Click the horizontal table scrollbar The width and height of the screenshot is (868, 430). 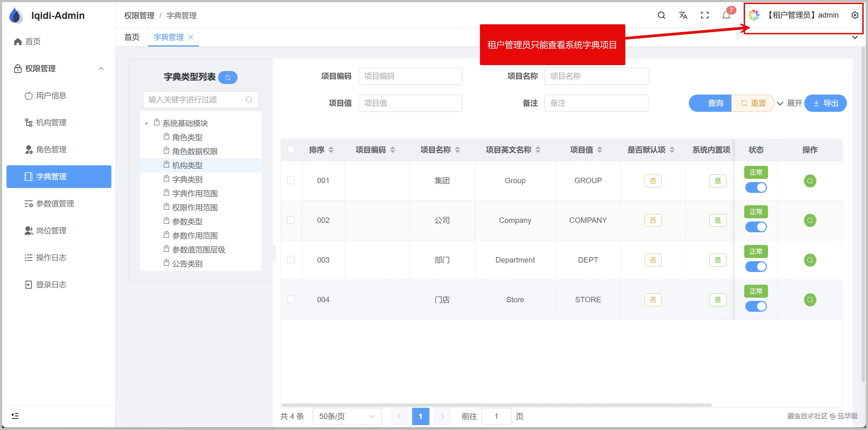click(x=497, y=405)
